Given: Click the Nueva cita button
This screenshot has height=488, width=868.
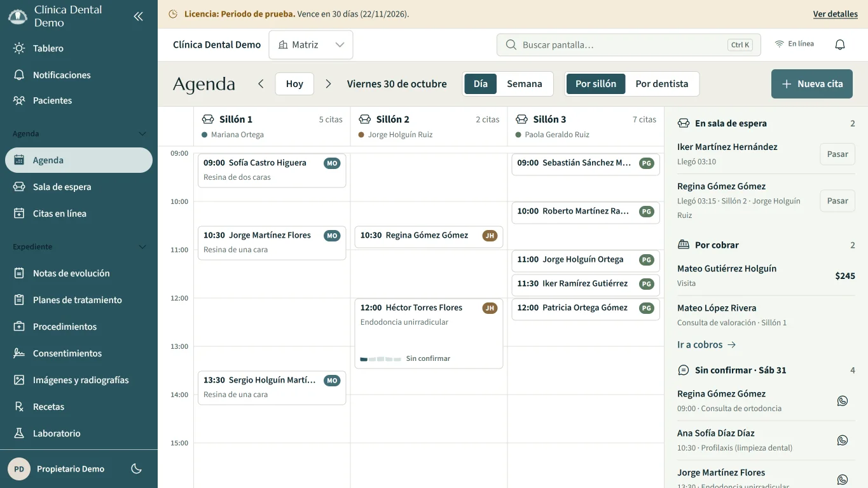Looking at the screenshot, I should (812, 84).
